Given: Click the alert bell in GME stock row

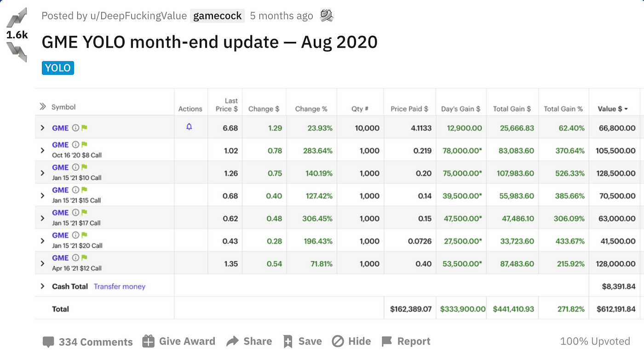Looking at the screenshot, I should (189, 127).
